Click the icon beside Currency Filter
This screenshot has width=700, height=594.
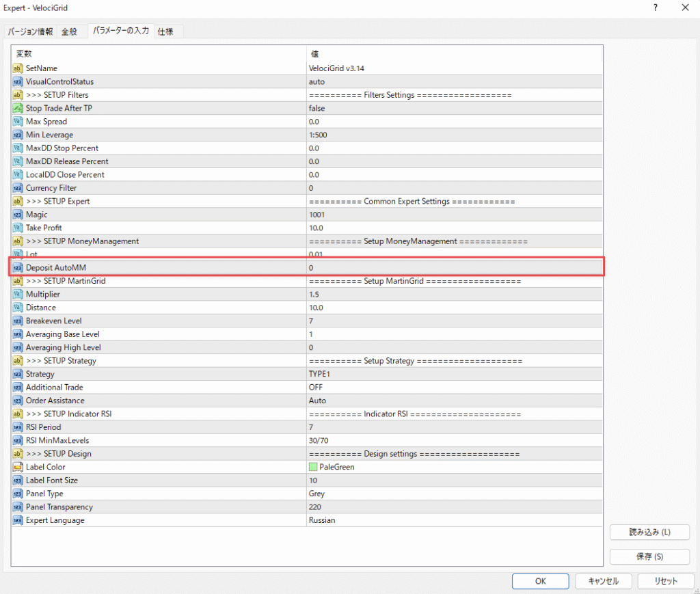coord(17,188)
